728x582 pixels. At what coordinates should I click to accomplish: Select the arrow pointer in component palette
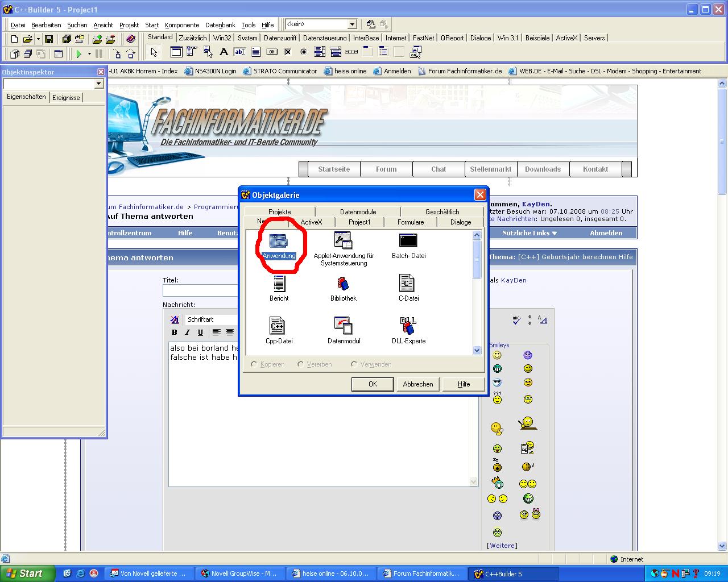click(x=154, y=52)
